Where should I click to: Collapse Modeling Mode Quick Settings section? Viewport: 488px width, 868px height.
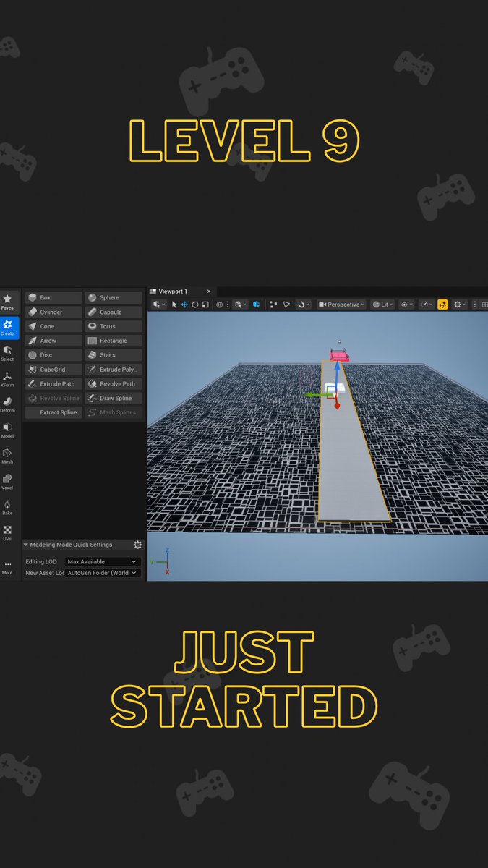(26, 545)
